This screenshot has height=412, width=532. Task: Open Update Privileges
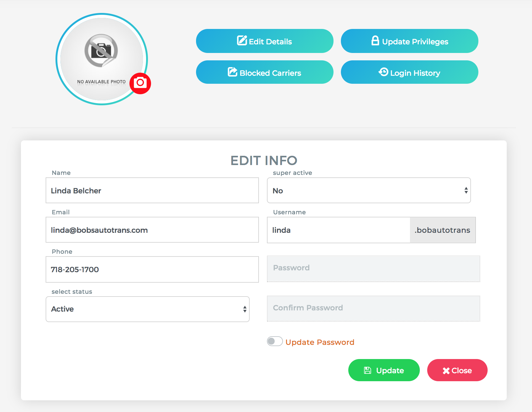click(x=409, y=41)
